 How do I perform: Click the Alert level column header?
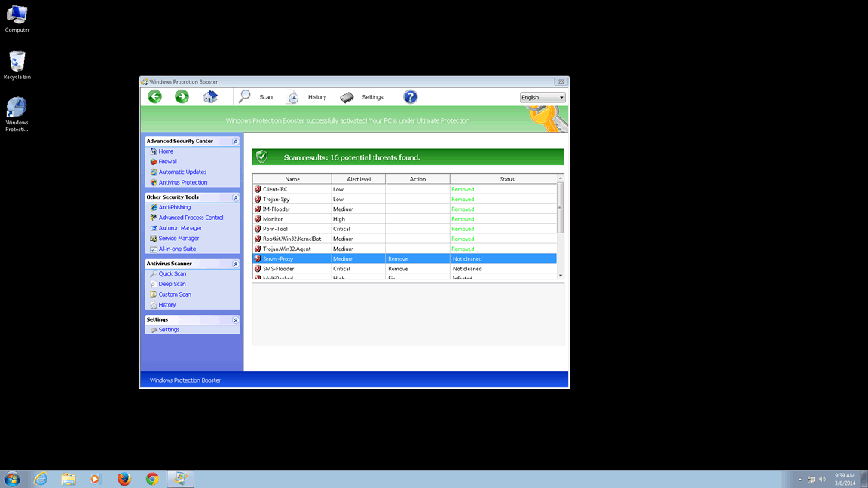coord(358,179)
